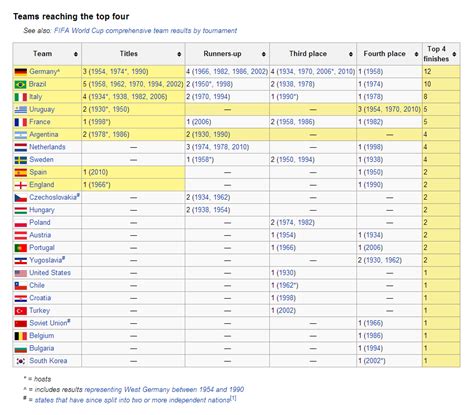
Task: Open the France team link
Action: click(40, 122)
